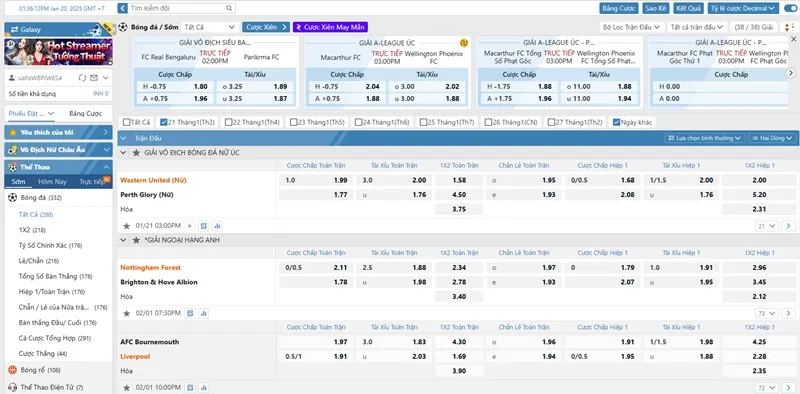The width and height of the screenshot is (800, 394).
Task: Check the Tất Cả date checkbox
Action: pos(127,122)
